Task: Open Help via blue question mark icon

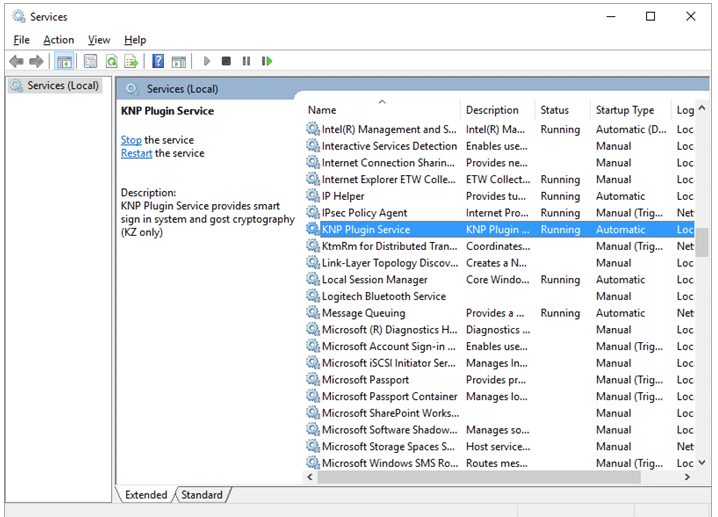Action: coord(158,61)
